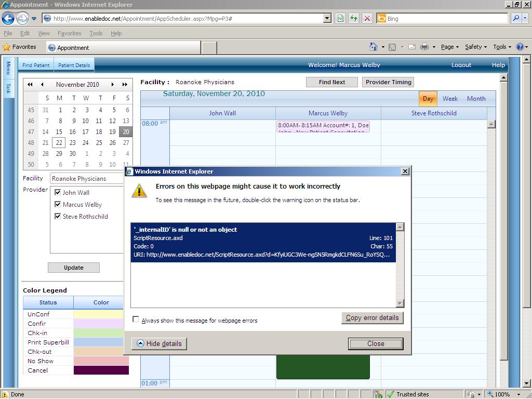Viewport: 532px width, 399px height.
Task: Uncheck the Steve Rothschild provider checkbox
Action: click(58, 216)
